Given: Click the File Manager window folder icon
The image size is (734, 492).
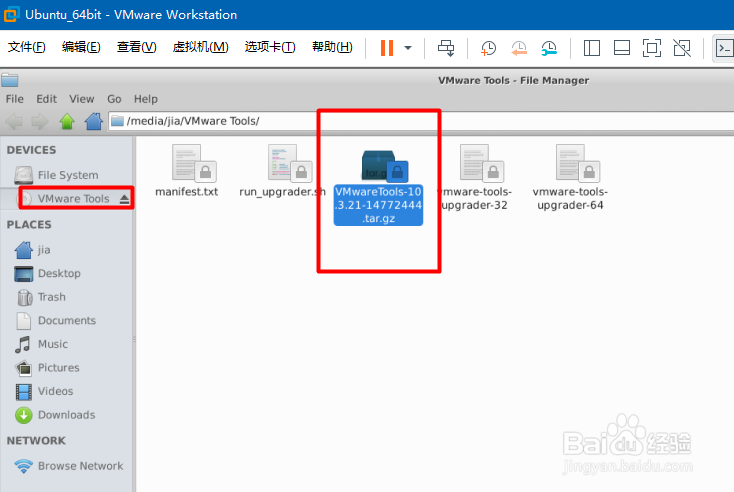Looking at the screenshot, I should tap(9, 80).
